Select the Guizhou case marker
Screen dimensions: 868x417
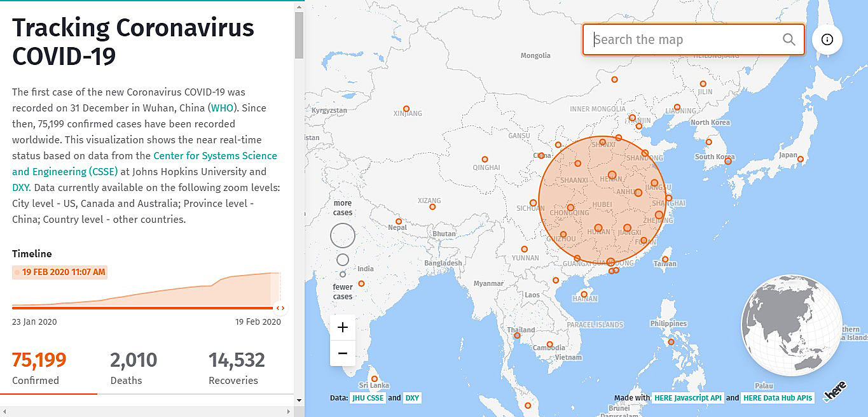pyautogui.click(x=563, y=234)
